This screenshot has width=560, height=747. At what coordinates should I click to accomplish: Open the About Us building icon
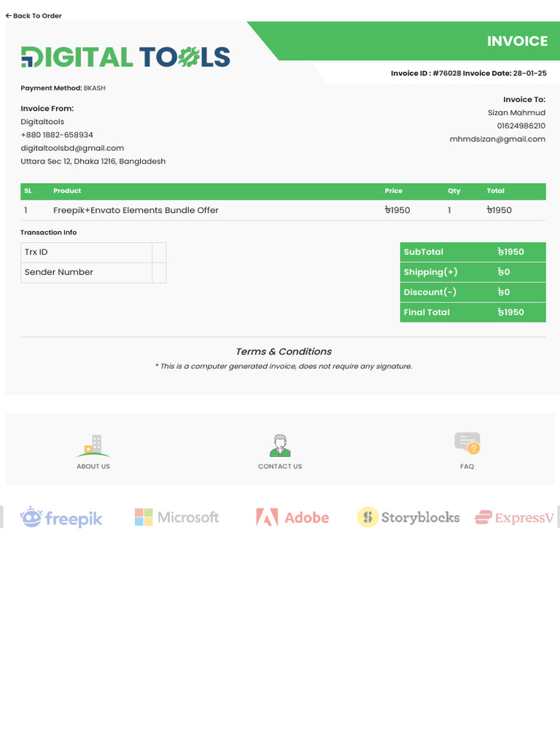93,446
